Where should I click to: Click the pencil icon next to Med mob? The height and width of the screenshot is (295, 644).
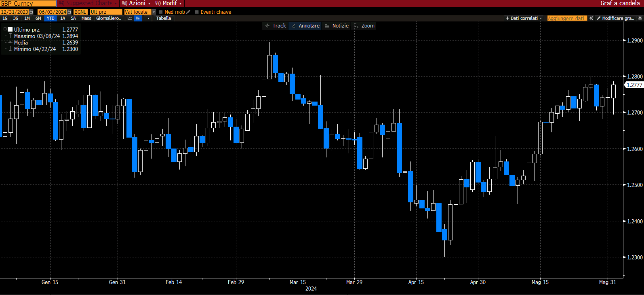188,12
